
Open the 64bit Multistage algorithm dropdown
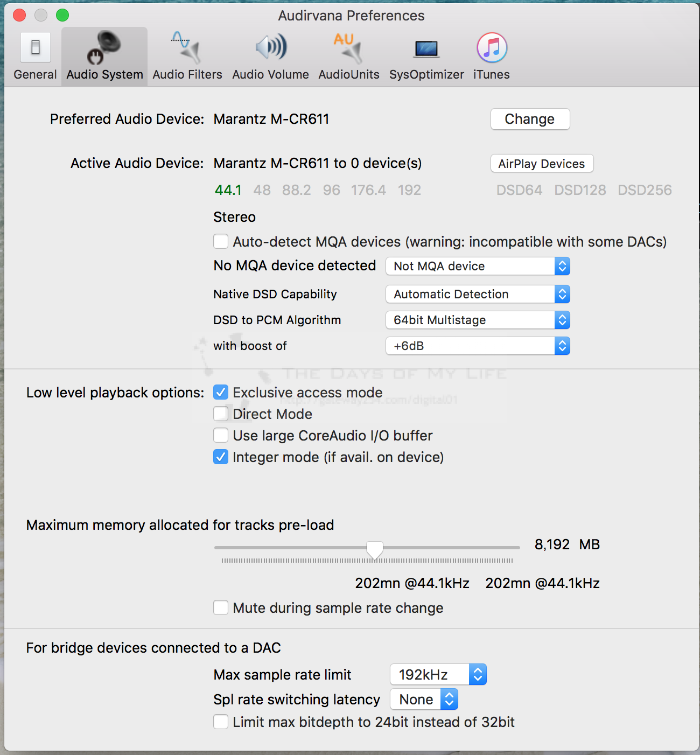(478, 320)
